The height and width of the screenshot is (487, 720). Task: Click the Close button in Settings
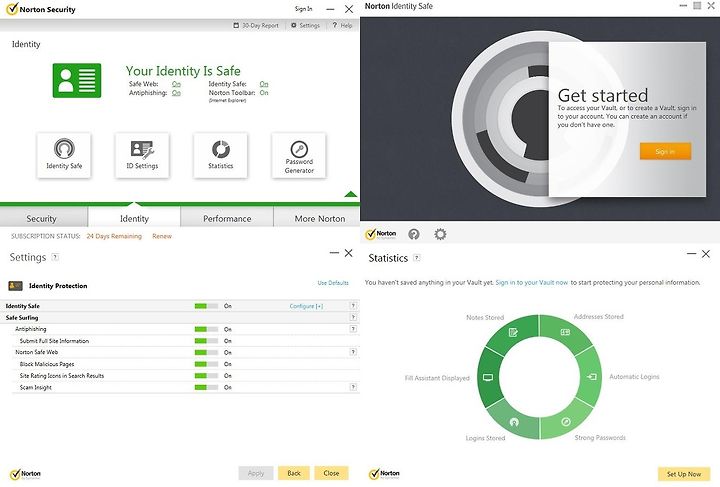click(x=331, y=473)
